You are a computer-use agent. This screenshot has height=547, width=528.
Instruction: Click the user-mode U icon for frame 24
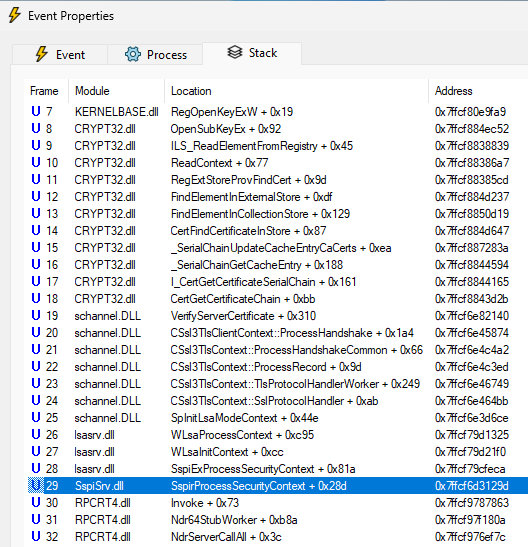36,401
